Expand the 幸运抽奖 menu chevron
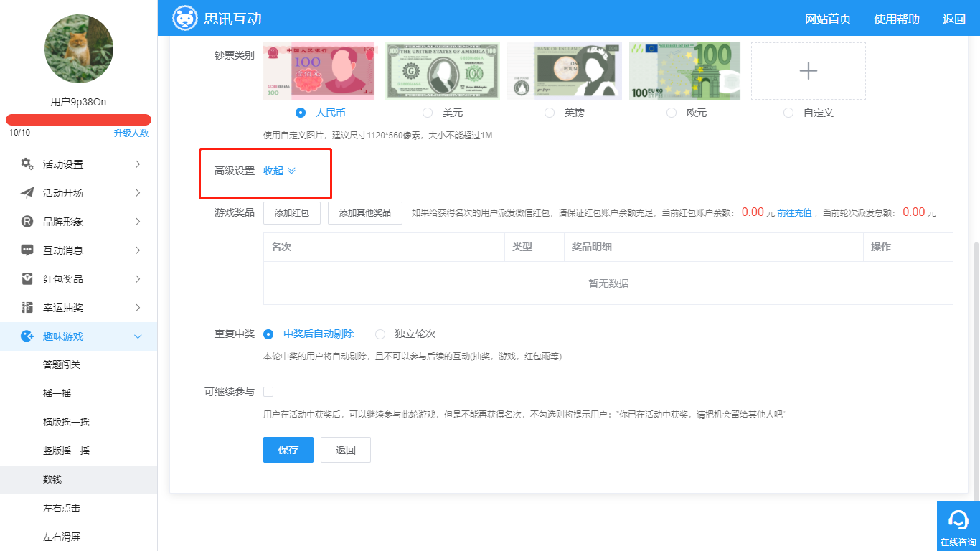Image resolution: width=980 pixels, height=551 pixels. [138, 308]
